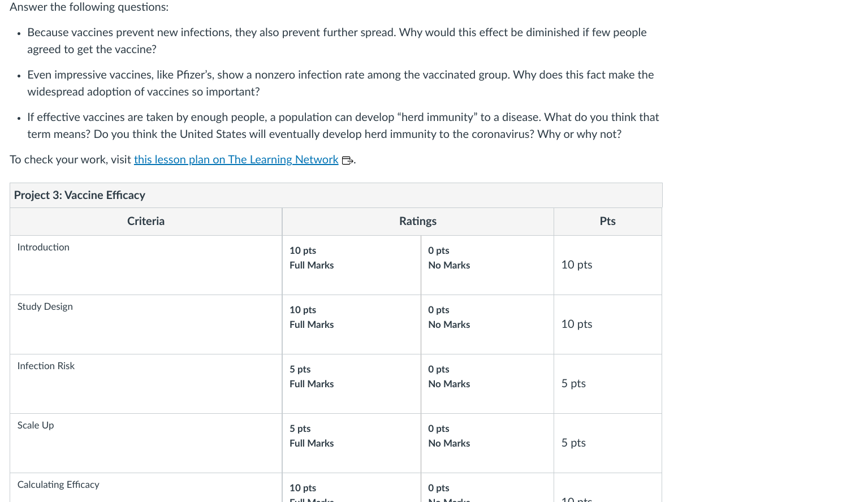The width and height of the screenshot is (868, 502).
Task: Click the Study Design criterion label
Action: click(45, 306)
